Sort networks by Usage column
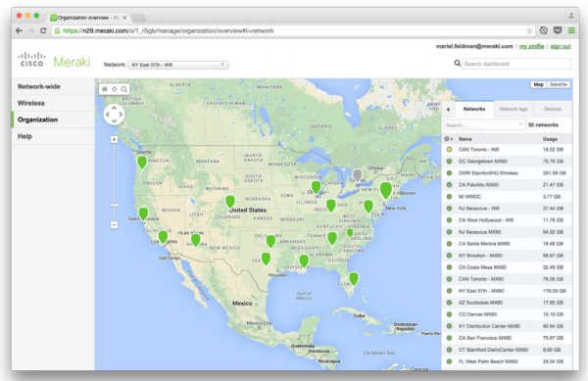 (550, 139)
